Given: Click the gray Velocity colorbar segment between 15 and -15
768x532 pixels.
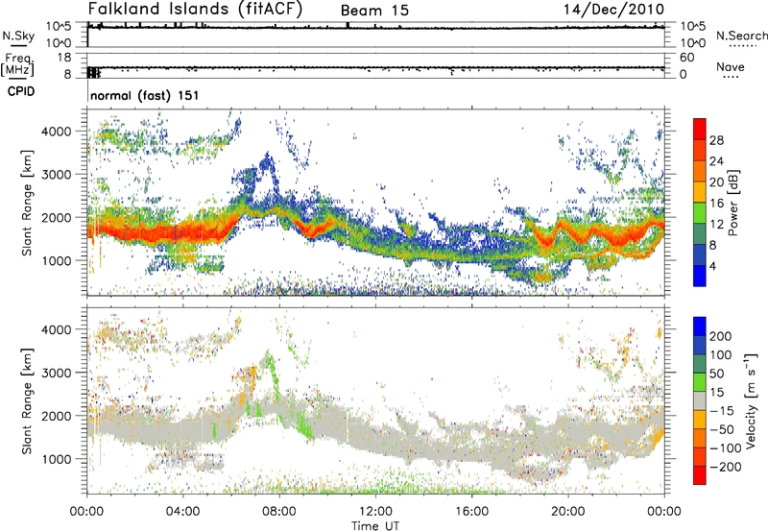Looking at the screenshot, I should (x=700, y=401).
